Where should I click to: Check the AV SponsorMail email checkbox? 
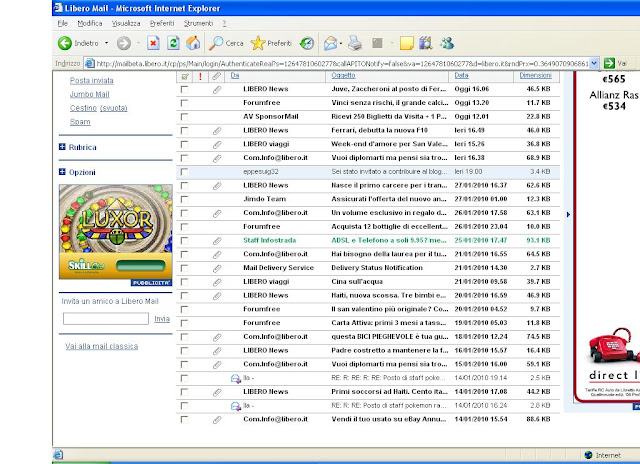click(x=184, y=117)
